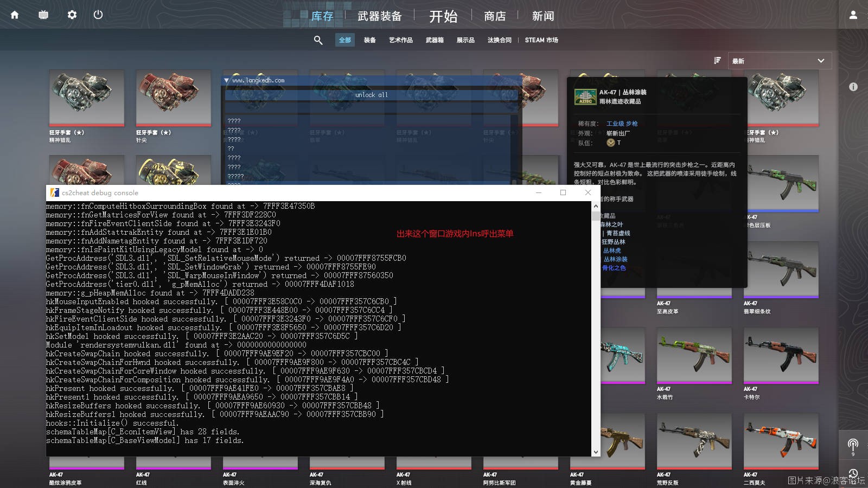Click 骨化之色 in tooltip collection list
The image size is (868, 488).
[x=614, y=268]
